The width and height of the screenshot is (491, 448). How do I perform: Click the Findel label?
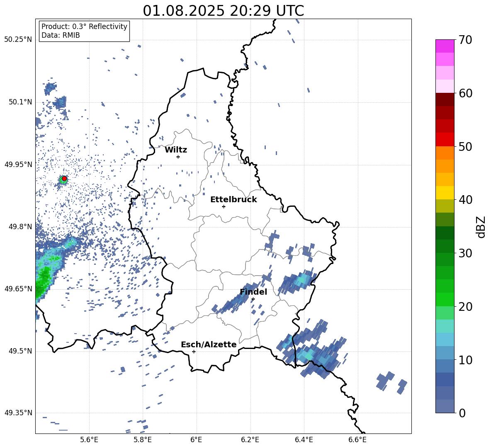point(253,292)
